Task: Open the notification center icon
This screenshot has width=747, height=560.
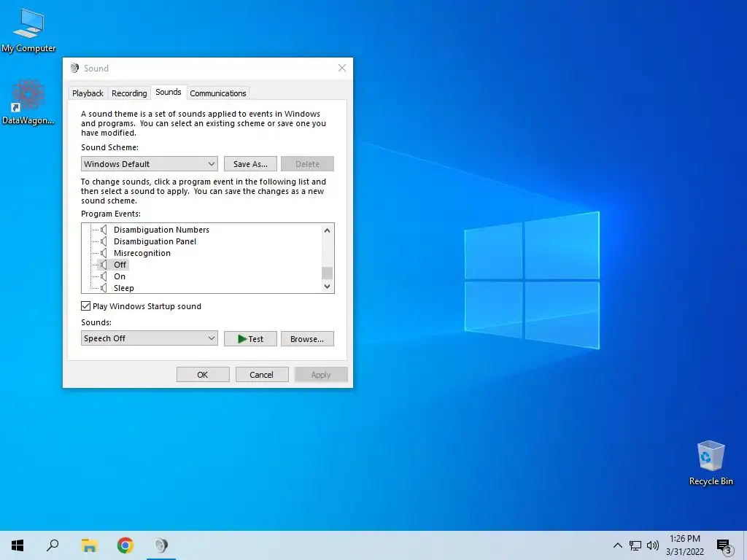Action: 724,545
